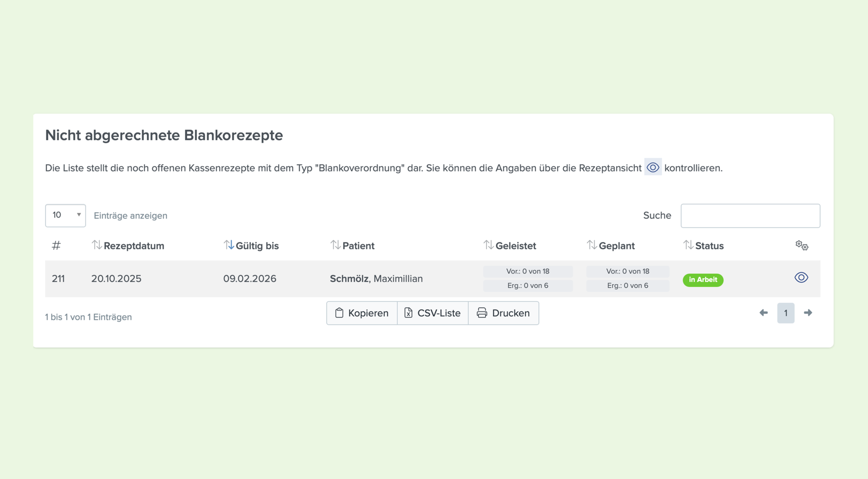This screenshot has width=868, height=479.
Task: Go to previous page arrow
Action: click(x=764, y=313)
